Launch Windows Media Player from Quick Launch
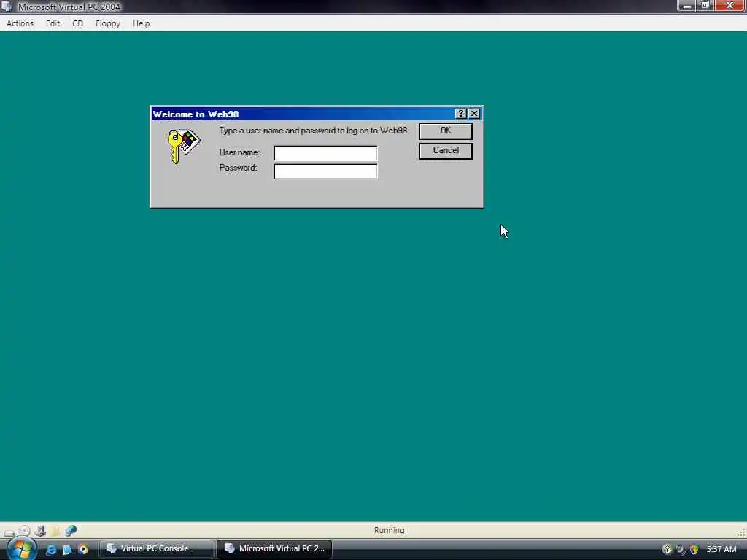 [x=83, y=550]
